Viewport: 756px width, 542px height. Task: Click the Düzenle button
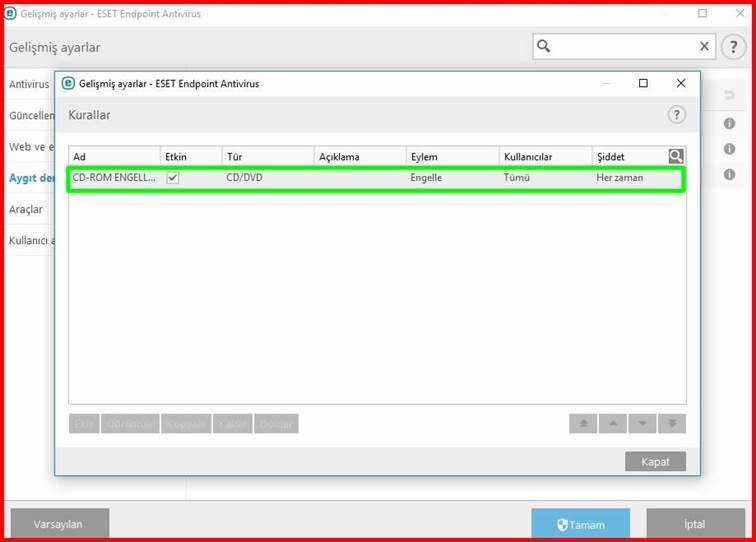[x=130, y=423]
